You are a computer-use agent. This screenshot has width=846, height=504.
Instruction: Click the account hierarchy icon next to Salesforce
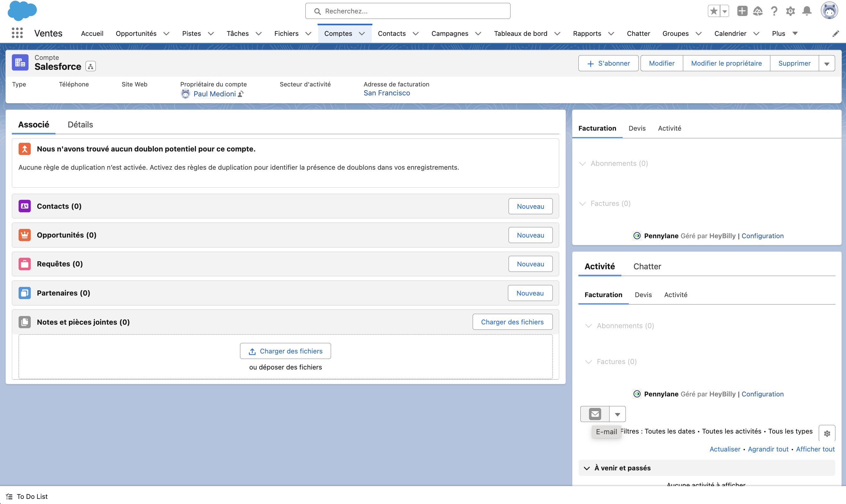pos(90,66)
